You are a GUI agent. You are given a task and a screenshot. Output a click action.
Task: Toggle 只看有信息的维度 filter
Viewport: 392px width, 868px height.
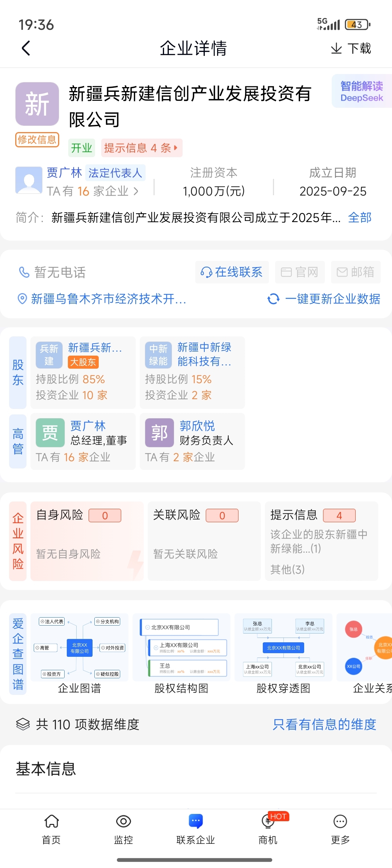tap(324, 724)
